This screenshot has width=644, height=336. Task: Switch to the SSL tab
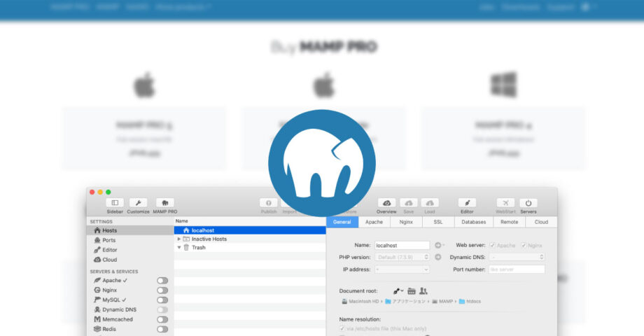pyautogui.click(x=437, y=222)
